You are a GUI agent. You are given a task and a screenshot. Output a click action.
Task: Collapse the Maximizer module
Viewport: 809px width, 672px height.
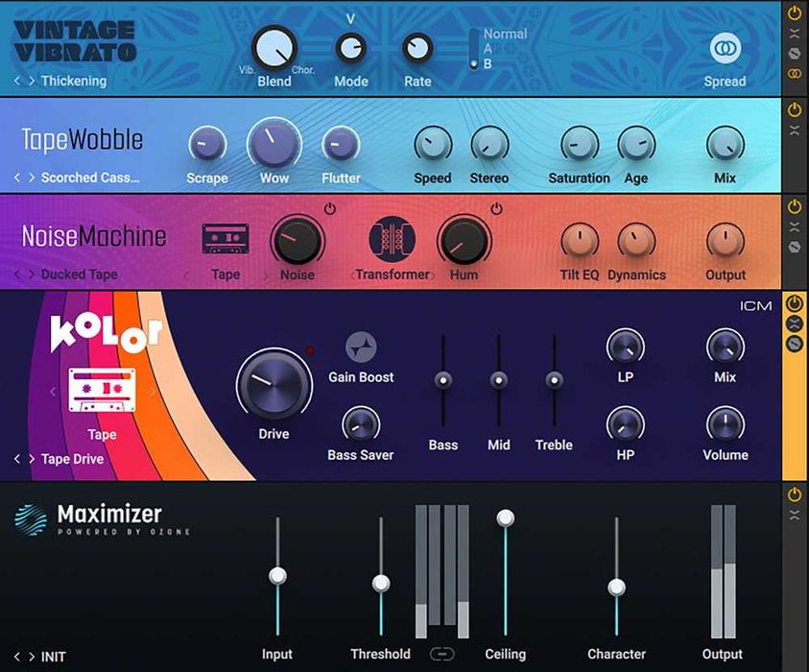(x=795, y=515)
